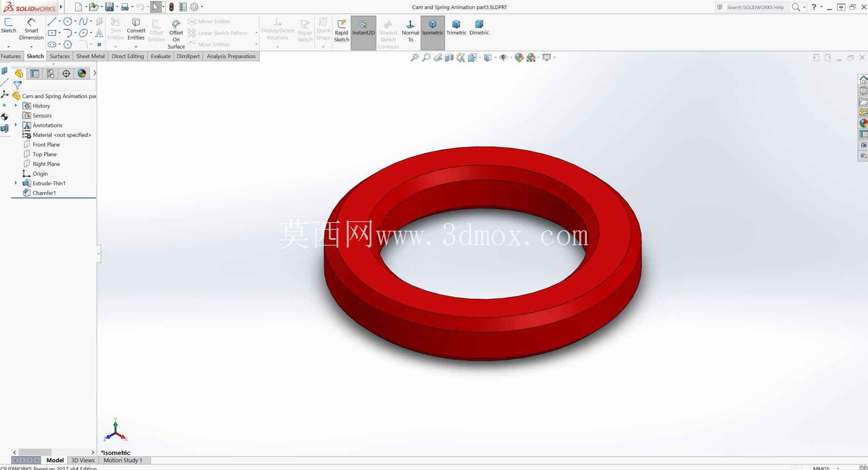Viewport: 868px width, 470px height.
Task: Switch to the Sheet Metal tab
Action: click(x=90, y=56)
